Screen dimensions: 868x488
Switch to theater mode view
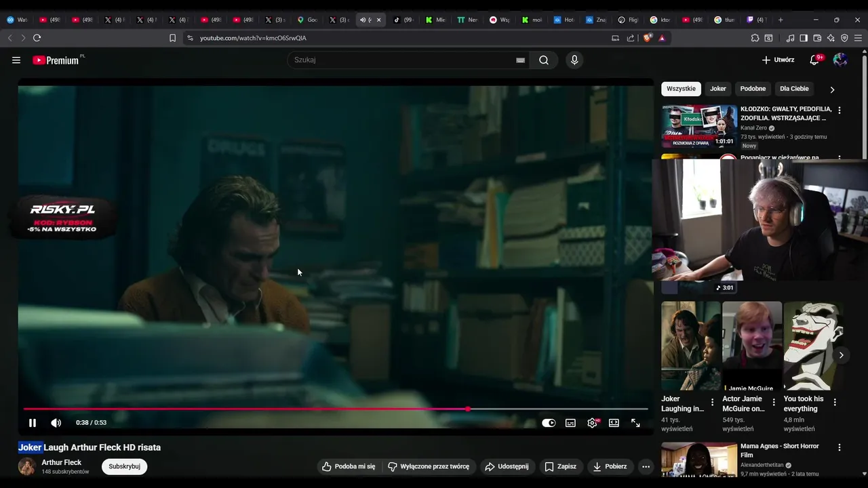(x=614, y=423)
